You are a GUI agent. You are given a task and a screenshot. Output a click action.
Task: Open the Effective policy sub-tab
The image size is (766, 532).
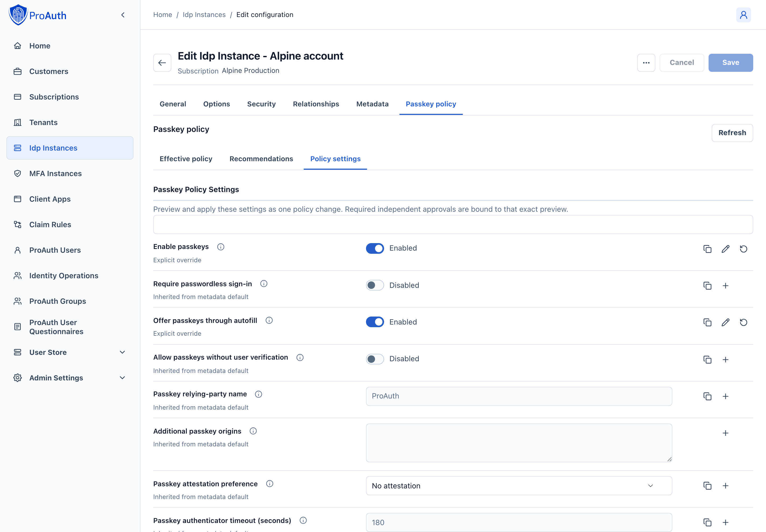186,159
